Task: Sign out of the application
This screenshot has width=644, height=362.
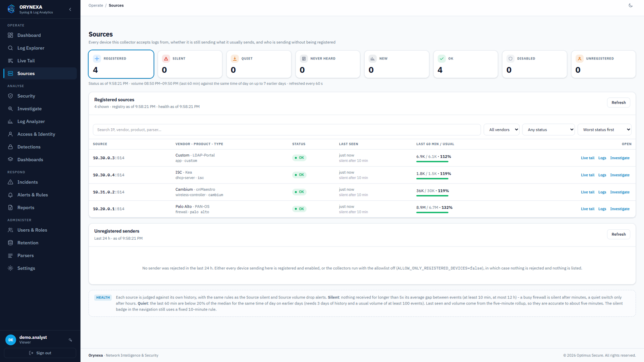Action: (40, 353)
